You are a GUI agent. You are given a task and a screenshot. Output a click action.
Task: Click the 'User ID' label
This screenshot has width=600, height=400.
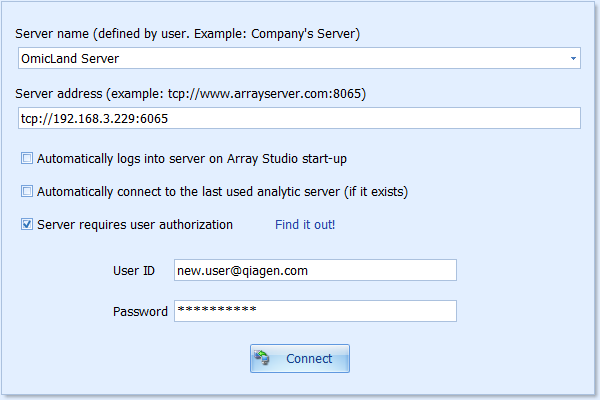[x=134, y=271]
